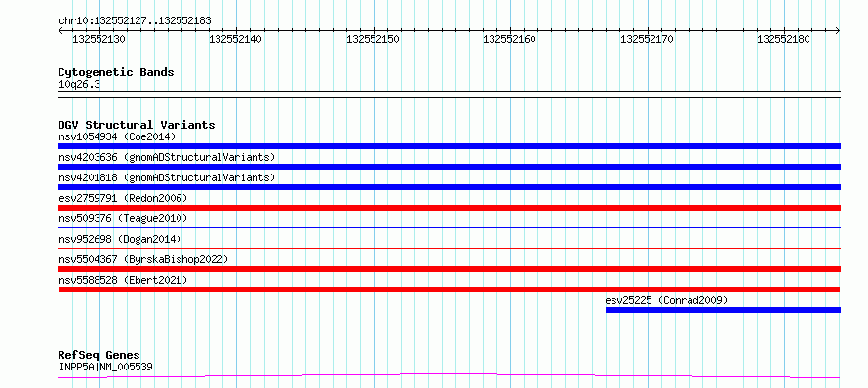Open variant nsv4203636 gnomAD label
Image resolution: width=868 pixels, height=388 pixels.
click(167, 157)
